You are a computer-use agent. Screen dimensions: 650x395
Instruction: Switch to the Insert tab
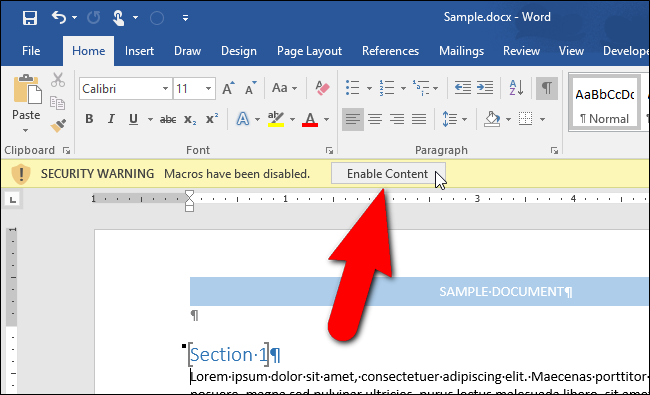point(139,51)
